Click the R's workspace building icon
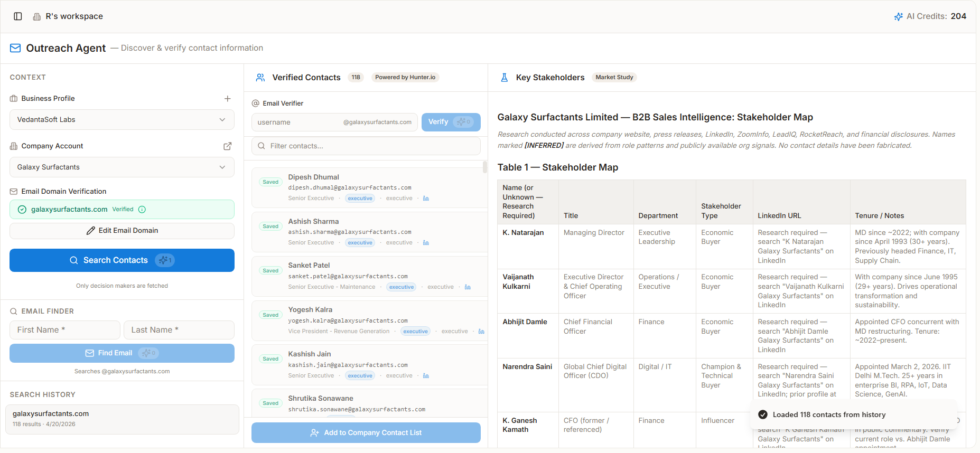The image size is (980, 453). pyautogui.click(x=37, y=17)
